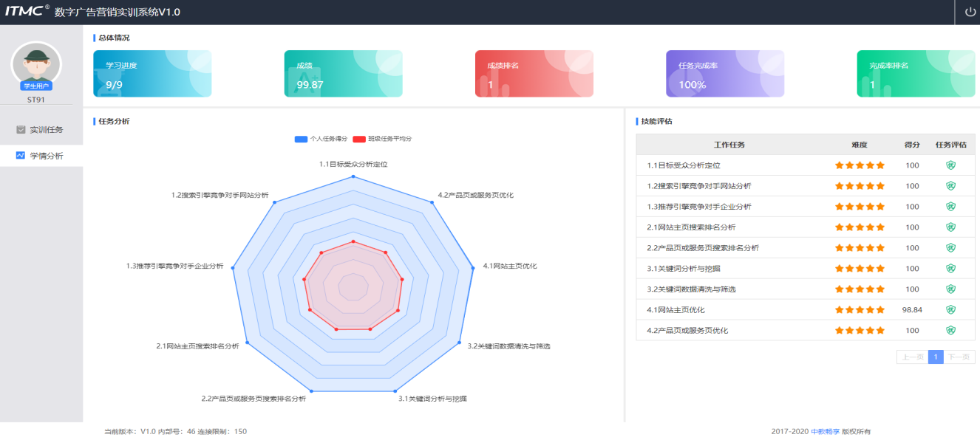The height and width of the screenshot is (440, 980).
Task: Select 学情分析 in the sidebar
Action: [x=46, y=156]
